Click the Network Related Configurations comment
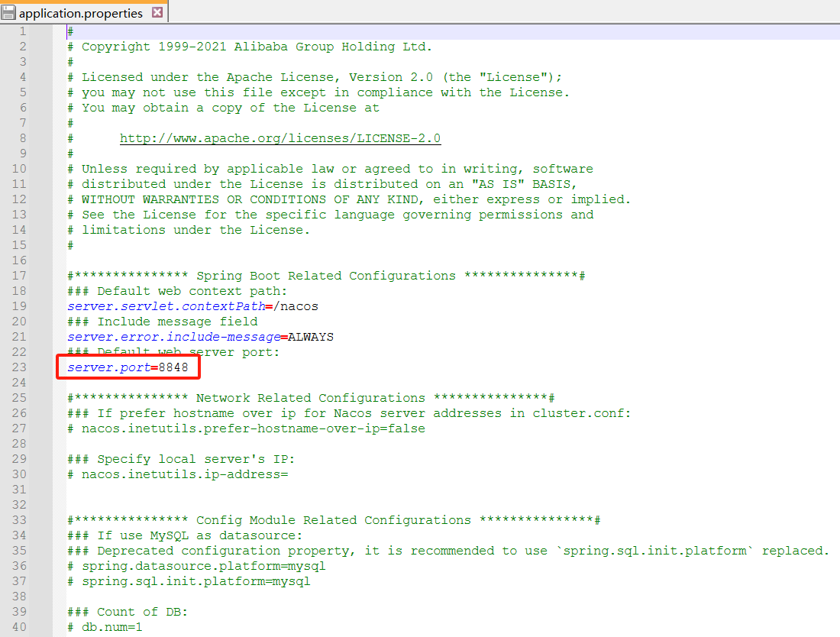Viewport: 840px width, 637px height. coord(321,397)
